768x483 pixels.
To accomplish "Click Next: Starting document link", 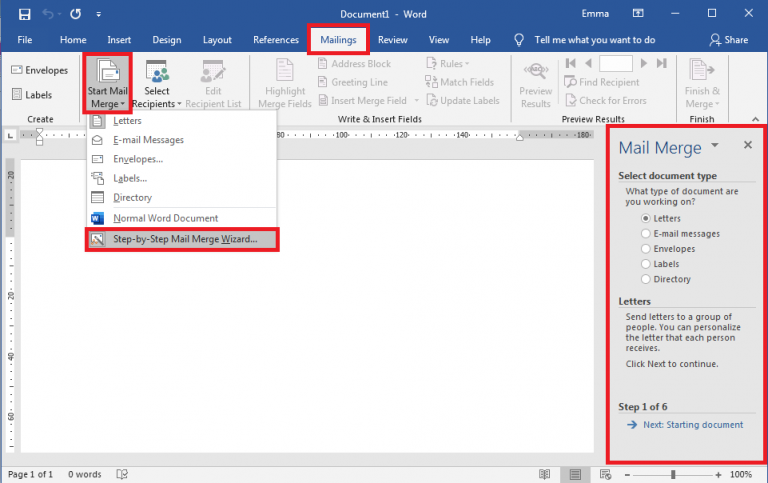I will coord(693,425).
